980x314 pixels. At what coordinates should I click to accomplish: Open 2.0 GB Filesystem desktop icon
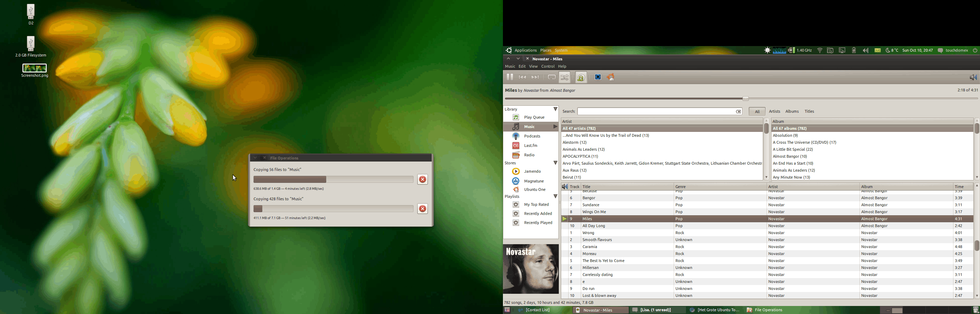click(x=31, y=47)
